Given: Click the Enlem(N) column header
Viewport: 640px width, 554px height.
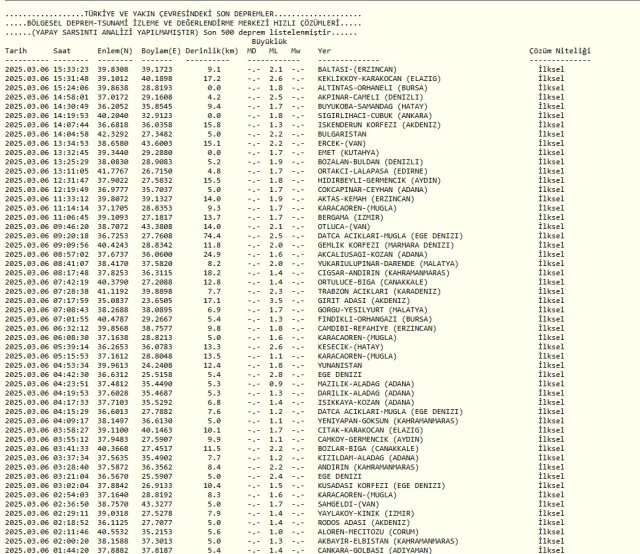Looking at the screenshot, I should (115, 51).
